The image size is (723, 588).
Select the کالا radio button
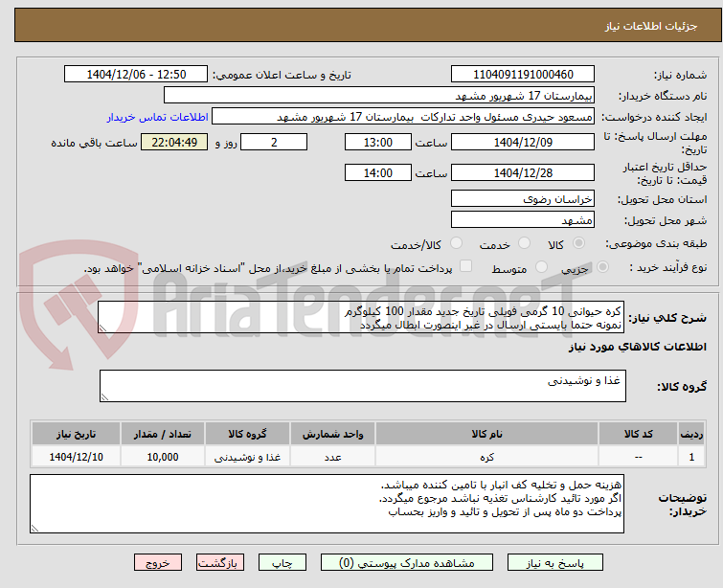(578, 243)
